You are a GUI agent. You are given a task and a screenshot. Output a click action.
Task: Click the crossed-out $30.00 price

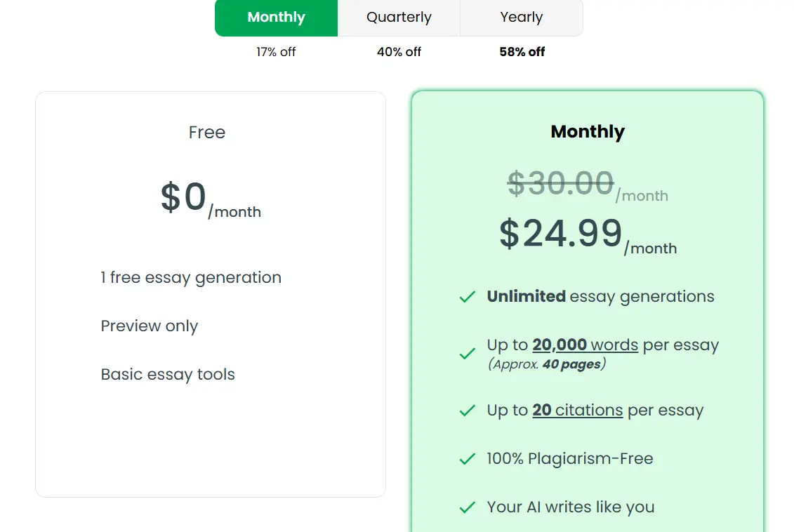point(561,184)
